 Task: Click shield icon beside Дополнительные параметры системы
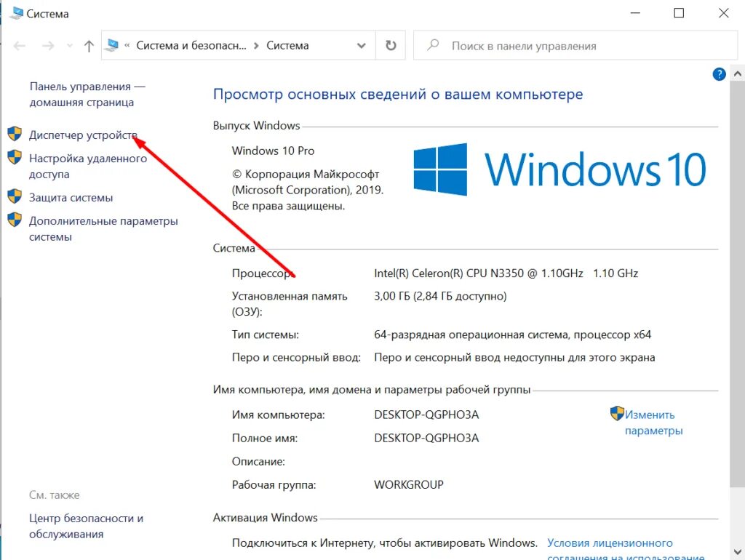15,220
